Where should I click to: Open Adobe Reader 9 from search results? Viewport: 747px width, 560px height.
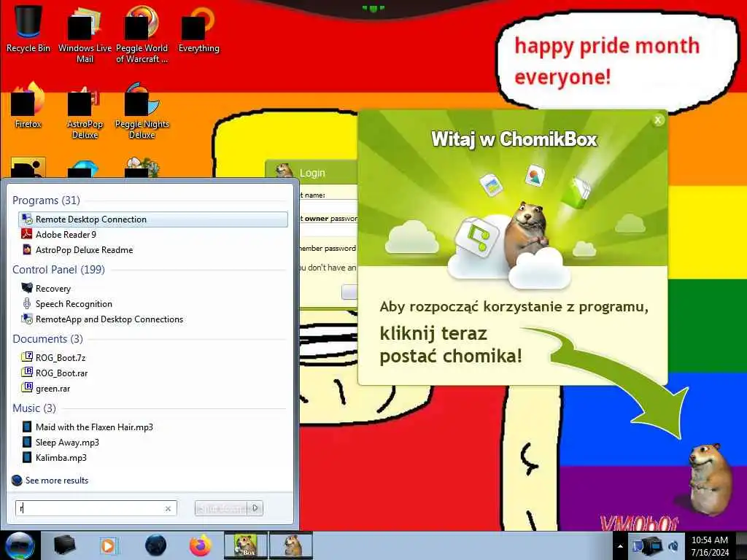(x=66, y=234)
